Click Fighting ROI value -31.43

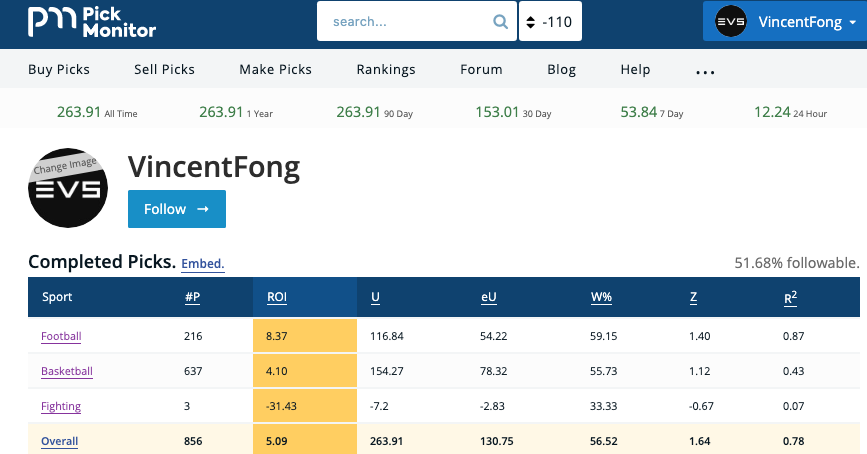click(x=281, y=406)
